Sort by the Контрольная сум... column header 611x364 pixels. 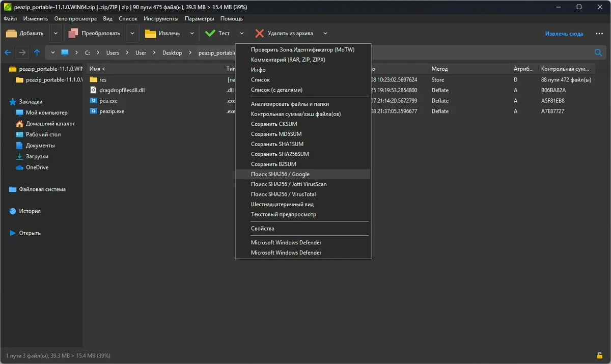566,69
